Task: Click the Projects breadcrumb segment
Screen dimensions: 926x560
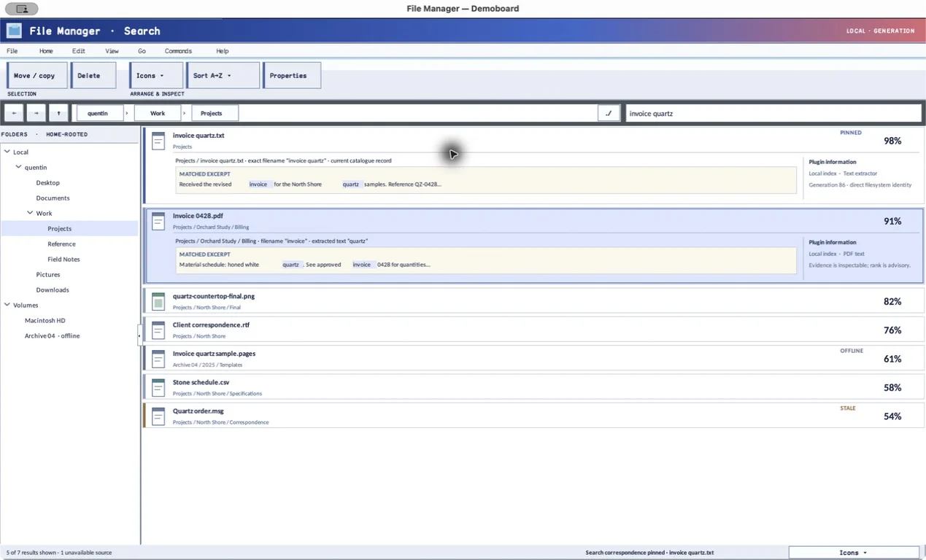Action: 215,113
